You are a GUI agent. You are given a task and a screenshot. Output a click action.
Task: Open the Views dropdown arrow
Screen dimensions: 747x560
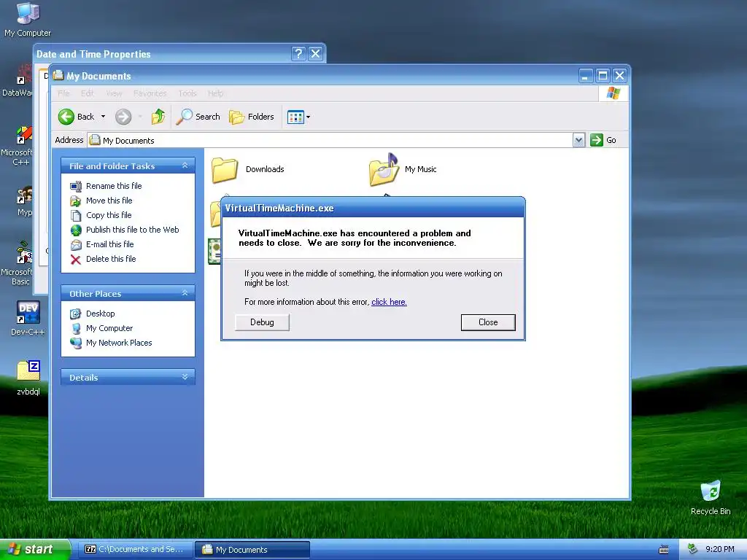click(309, 117)
